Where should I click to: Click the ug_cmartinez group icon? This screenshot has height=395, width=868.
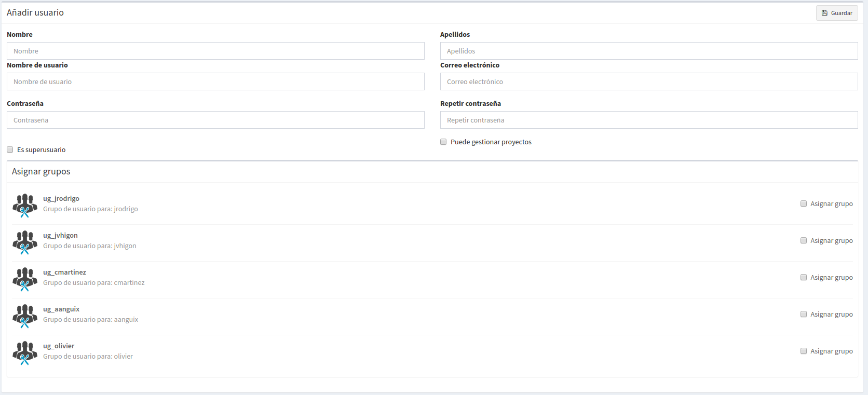coord(24,278)
